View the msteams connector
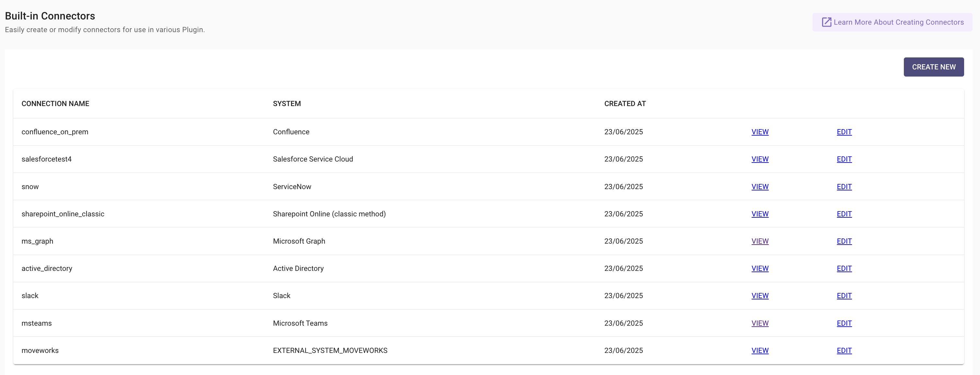This screenshot has width=980, height=375. (x=760, y=323)
